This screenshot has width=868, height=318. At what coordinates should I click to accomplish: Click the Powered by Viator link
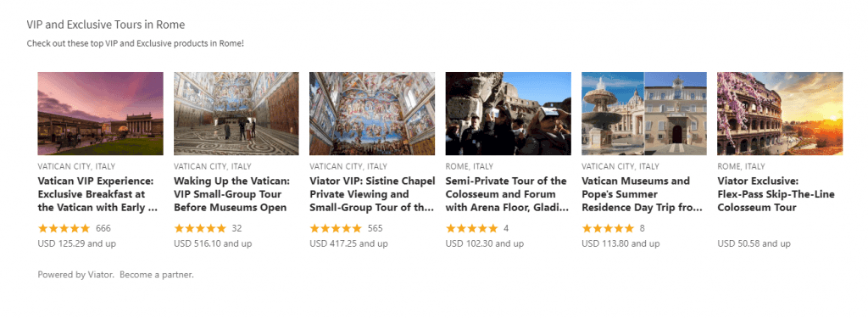click(76, 275)
